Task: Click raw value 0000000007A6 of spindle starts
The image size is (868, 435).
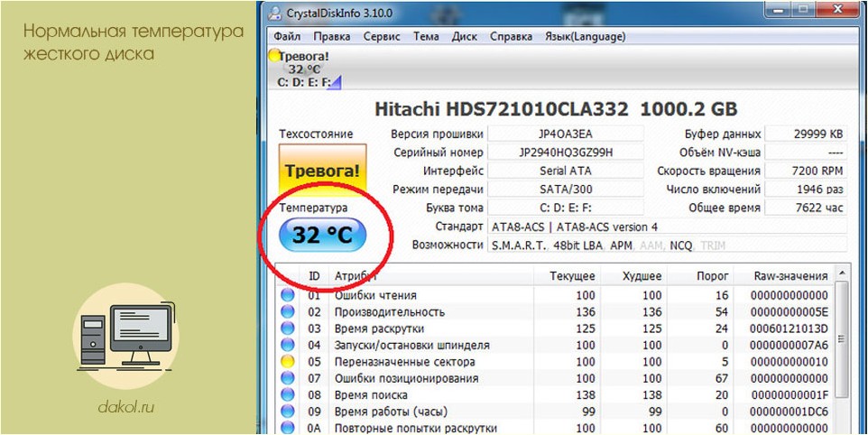Action: coord(790,346)
